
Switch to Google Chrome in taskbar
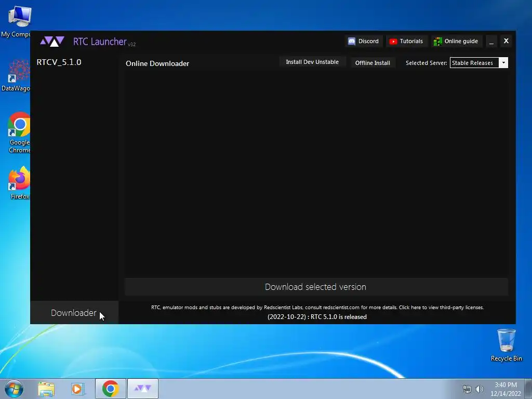110,389
